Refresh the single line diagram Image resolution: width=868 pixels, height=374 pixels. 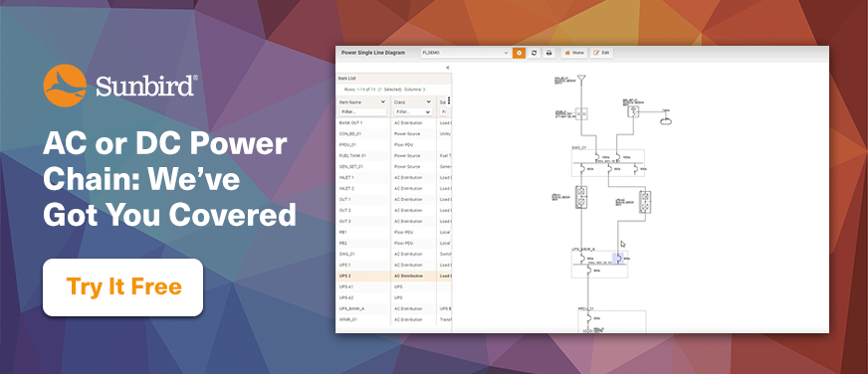(x=534, y=53)
